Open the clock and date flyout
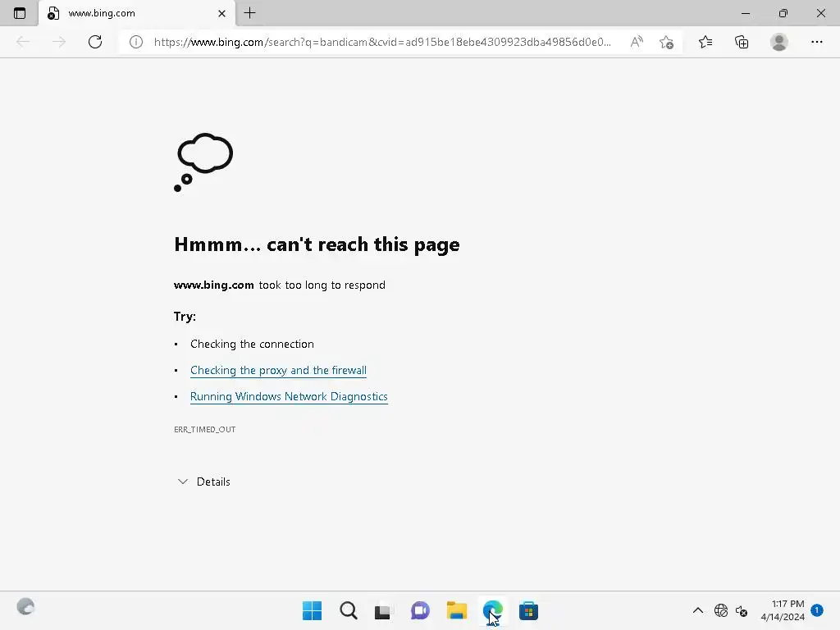 [x=783, y=610]
